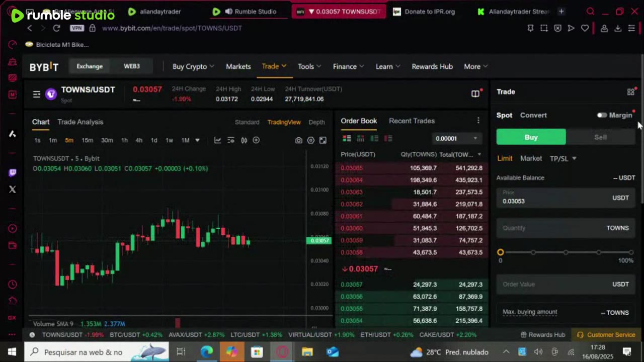Expand chart to fullscreen
The height and width of the screenshot is (362, 644).
coord(323,140)
